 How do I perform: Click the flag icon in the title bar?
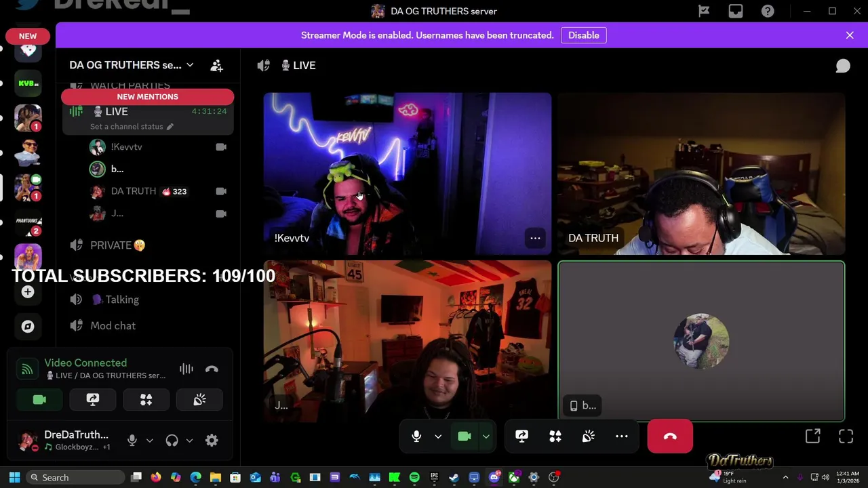coord(704,11)
